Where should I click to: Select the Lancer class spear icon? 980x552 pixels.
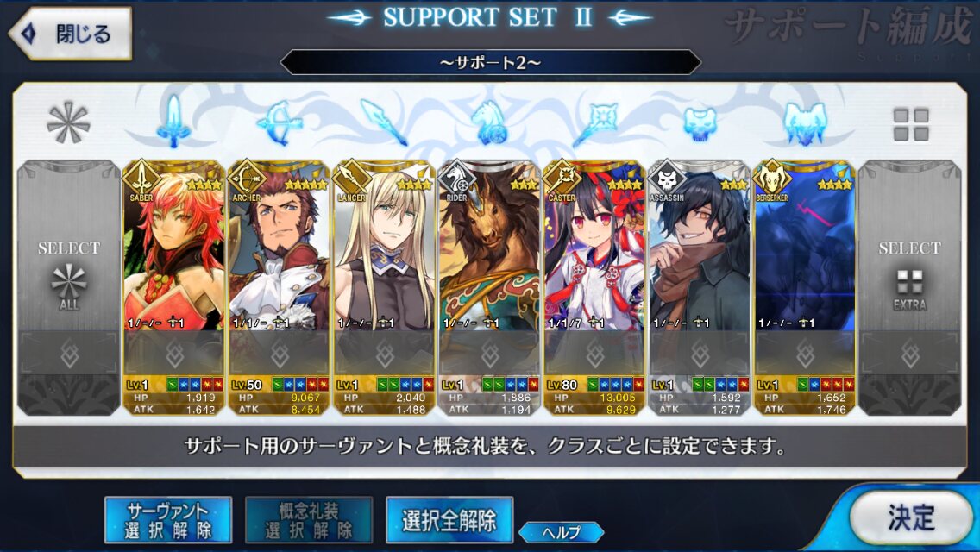coord(384,122)
